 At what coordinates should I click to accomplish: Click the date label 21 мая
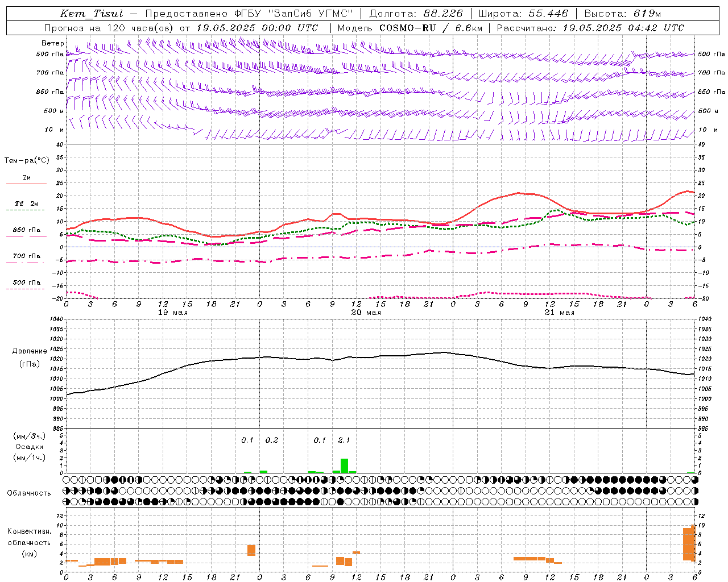pyautogui.click(x=559, y=313)
